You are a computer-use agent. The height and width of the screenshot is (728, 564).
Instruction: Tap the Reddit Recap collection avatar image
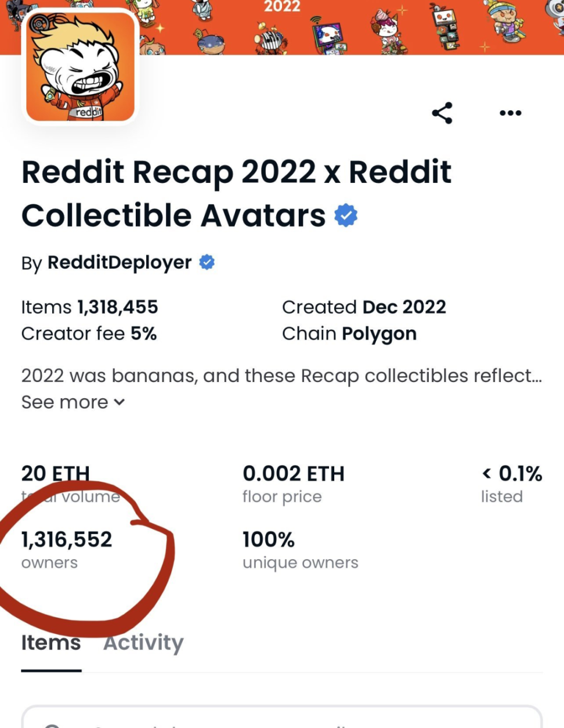[80, 67]
